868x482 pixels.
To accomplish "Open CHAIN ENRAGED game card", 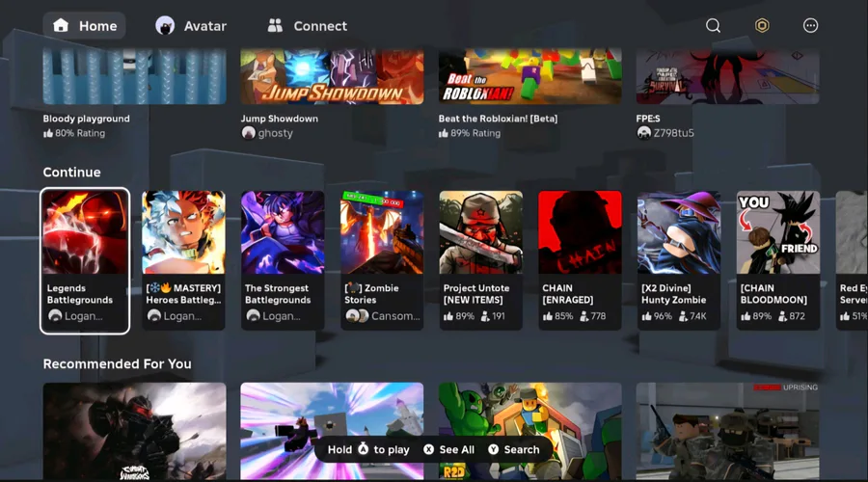I will [x=581, y=260].
